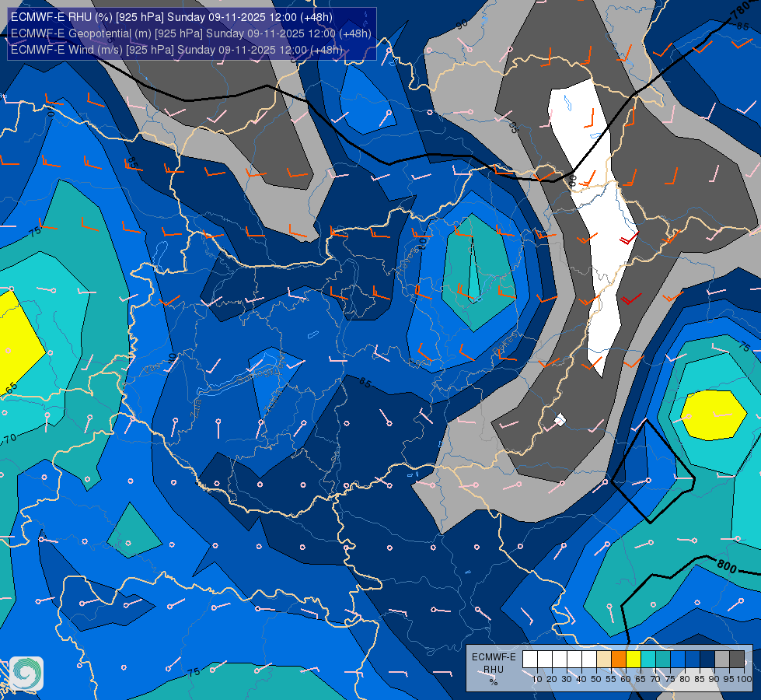The image size is (761, 700).
Task: Pick the first white legend swatch below 10
Action: (x=530, y=660)
